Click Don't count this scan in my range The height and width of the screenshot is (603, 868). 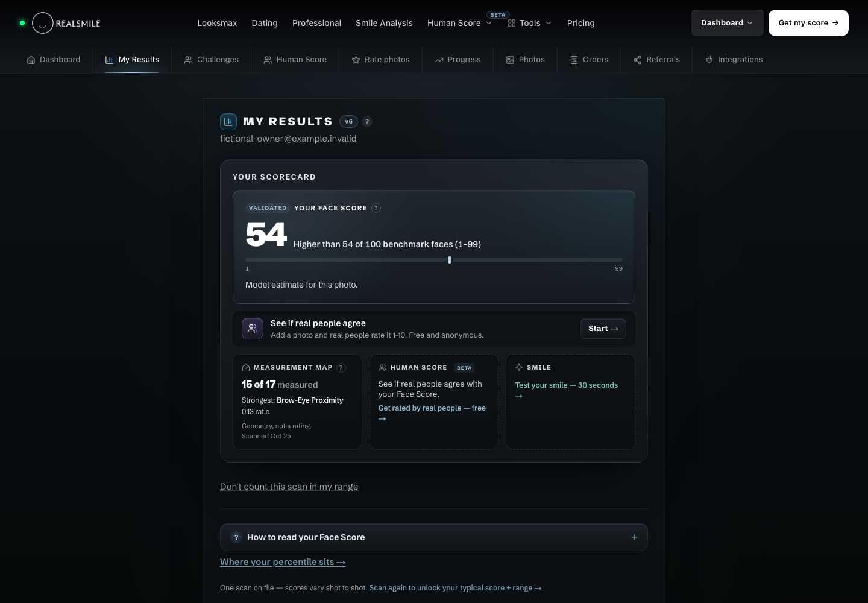click(x=289, y=487)
